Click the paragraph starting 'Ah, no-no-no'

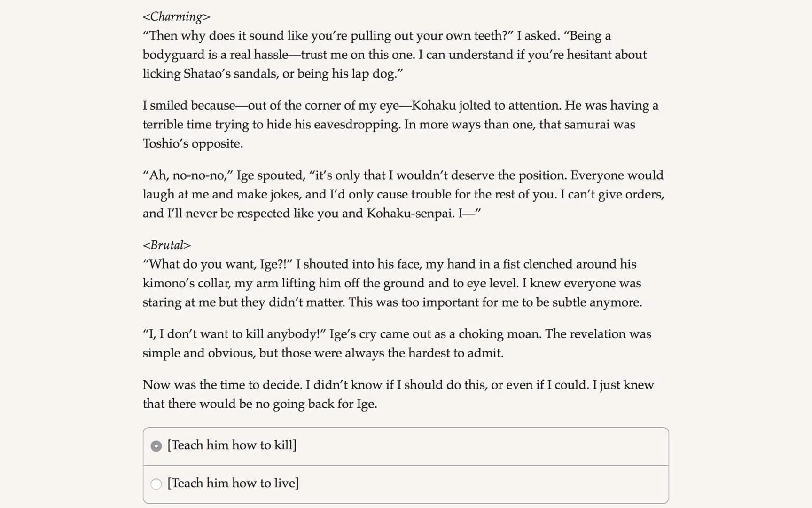[x=403, y=194]
